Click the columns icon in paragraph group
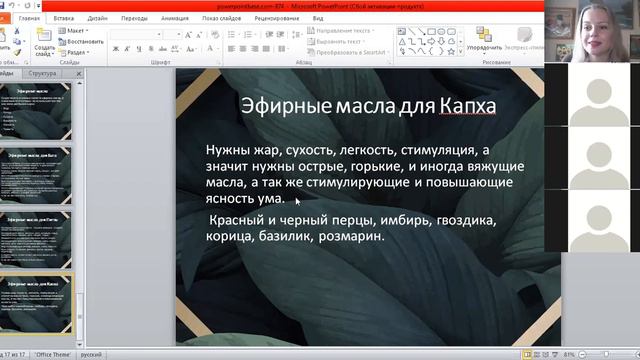The height and width of the screenshot is (360, 640). coord(282,49)
